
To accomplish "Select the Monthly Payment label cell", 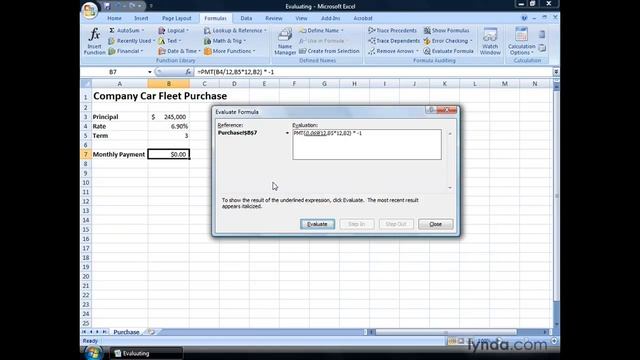I will 120,154.
